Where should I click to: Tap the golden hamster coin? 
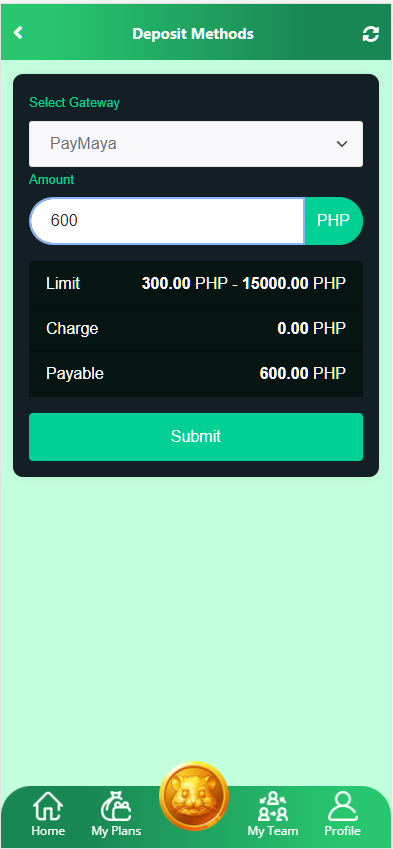(194, 796)
